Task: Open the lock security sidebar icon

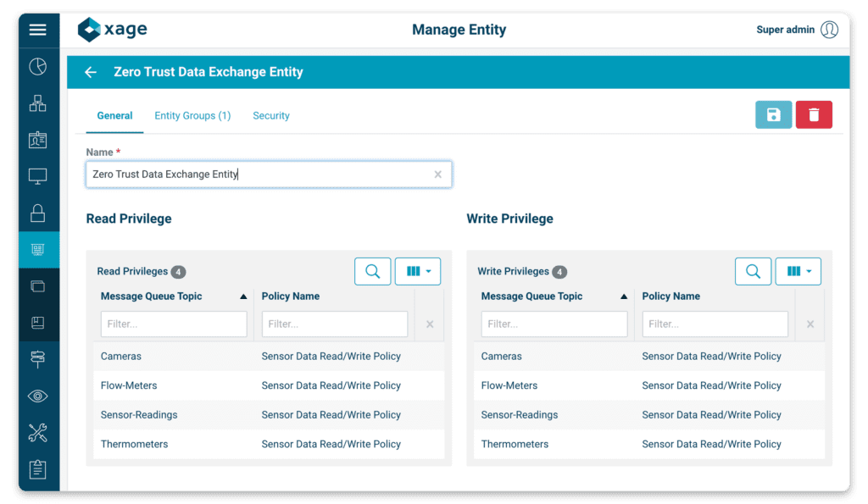Action: pos(37,213)
